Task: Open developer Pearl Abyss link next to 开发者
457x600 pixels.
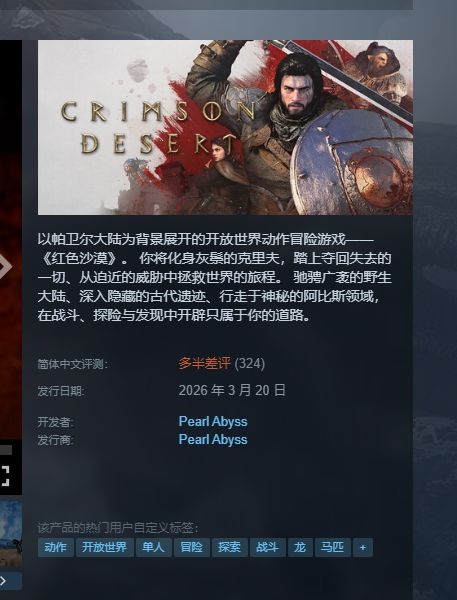Action: [213, 421]
